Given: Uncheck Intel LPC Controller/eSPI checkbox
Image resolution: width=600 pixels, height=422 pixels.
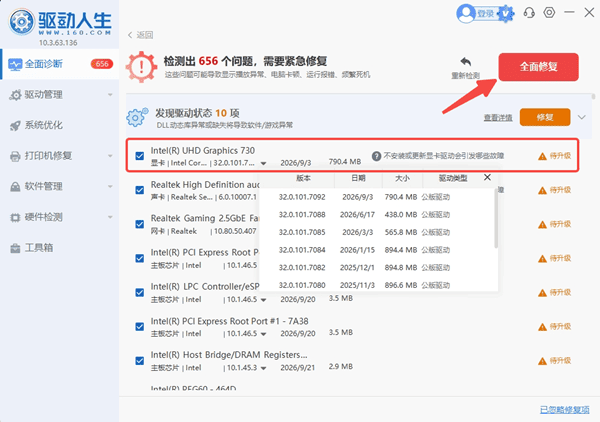Looking at the screenshot, I should (x=140, y=293).
